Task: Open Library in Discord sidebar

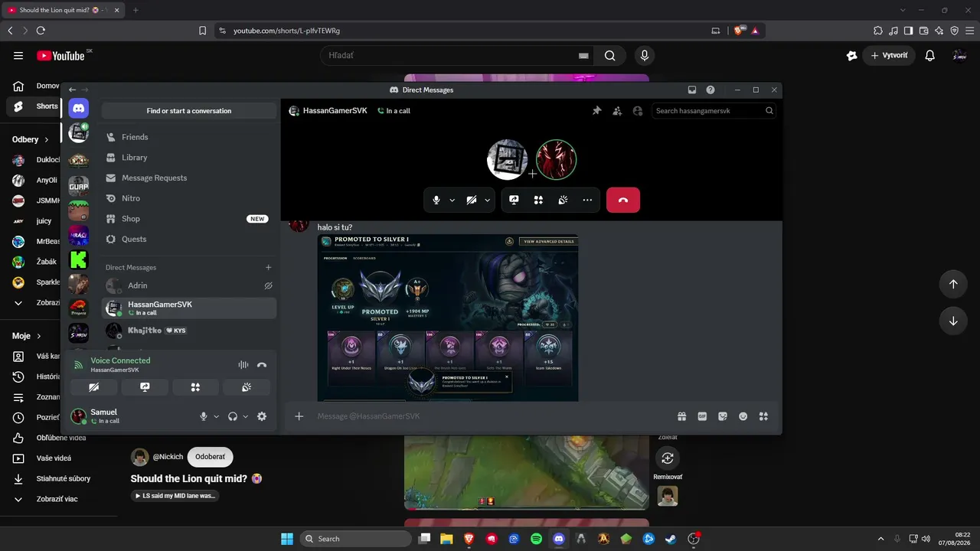Action: coord(189,158)
